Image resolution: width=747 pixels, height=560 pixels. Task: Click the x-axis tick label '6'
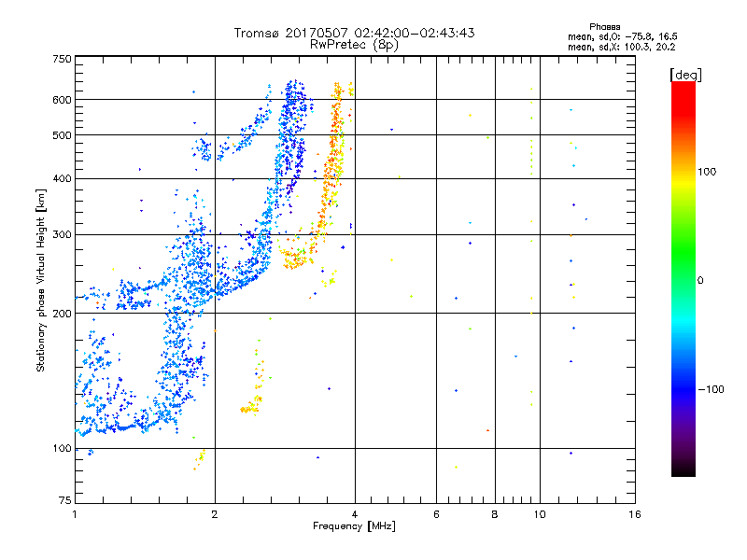click(436, 514)
